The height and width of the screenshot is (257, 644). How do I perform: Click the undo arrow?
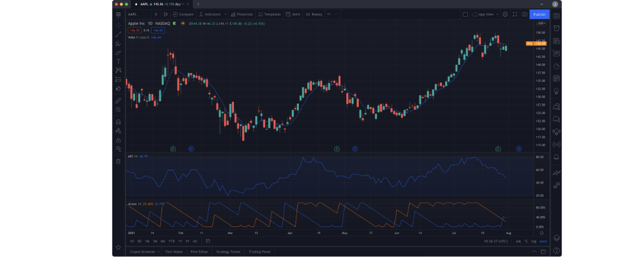[329, 14]
